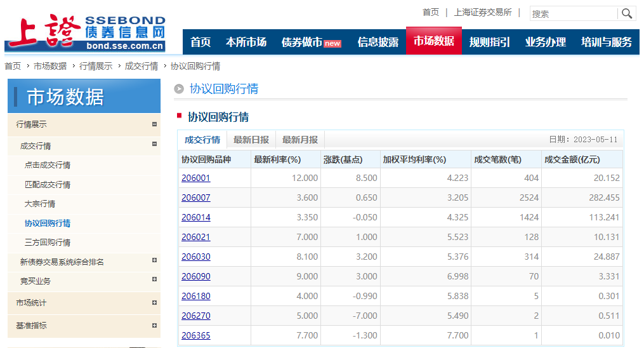Open the 规则指引 navigation menu
This screenshot has height=348, width=644.
(x=490, y=42)
